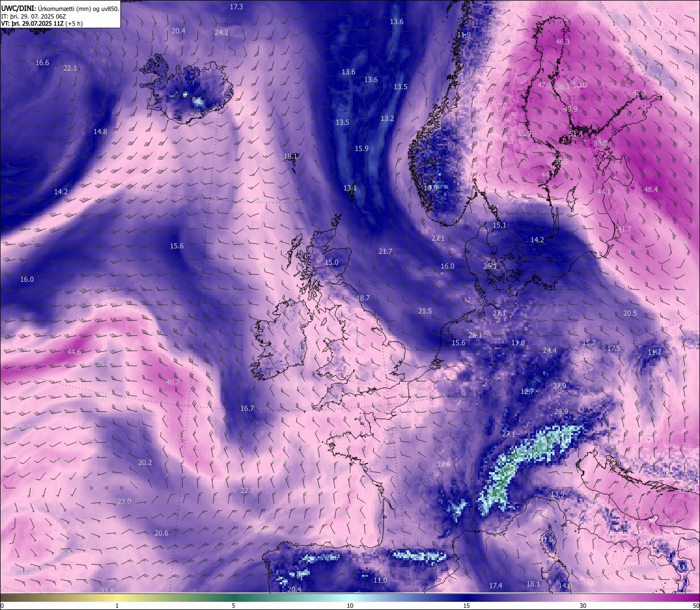This screenshot has height=610, width=700.
Task: Click the 22.1 value west of Iceland
Action: click(70, 68)
